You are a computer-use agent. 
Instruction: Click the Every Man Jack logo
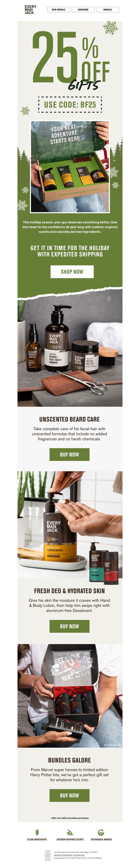30,10
